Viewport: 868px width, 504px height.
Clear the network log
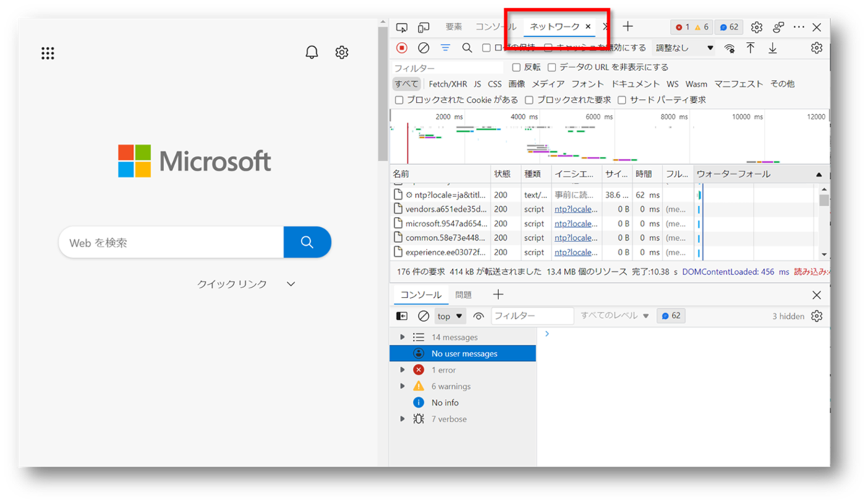tap(424, 48)
